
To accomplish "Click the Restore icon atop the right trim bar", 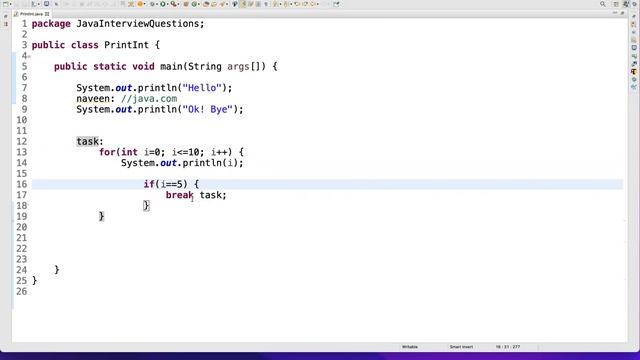I will pyautogui.click(x=634, y=16).
